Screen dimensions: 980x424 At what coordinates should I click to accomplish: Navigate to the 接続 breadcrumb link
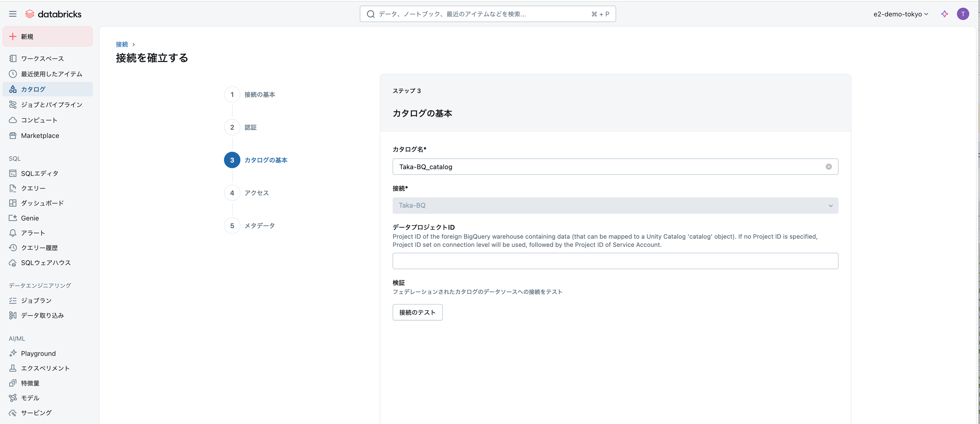point(122,45)
